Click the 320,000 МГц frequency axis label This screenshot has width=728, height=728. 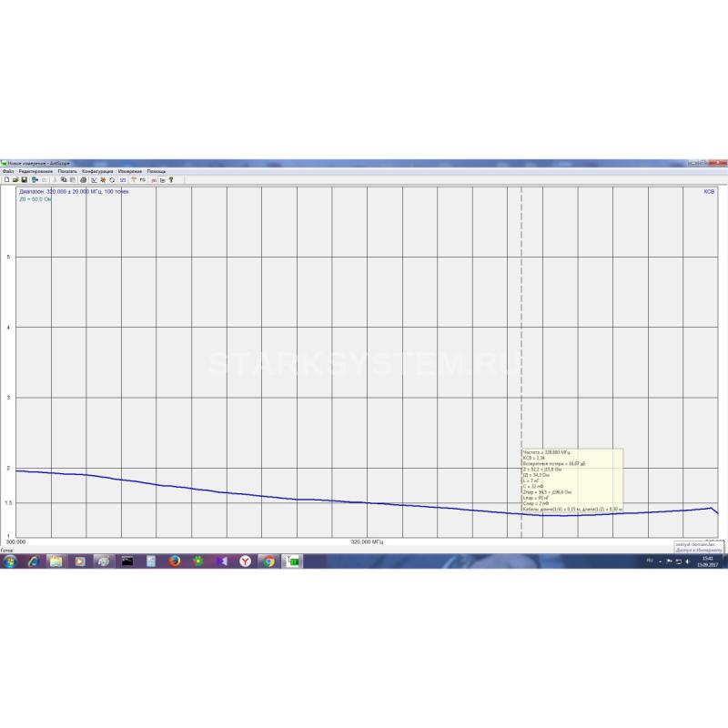click(367, 541)
